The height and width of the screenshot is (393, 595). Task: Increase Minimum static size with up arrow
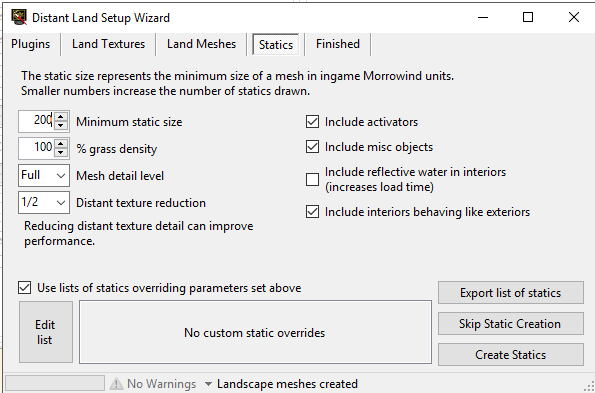[61, 117]
